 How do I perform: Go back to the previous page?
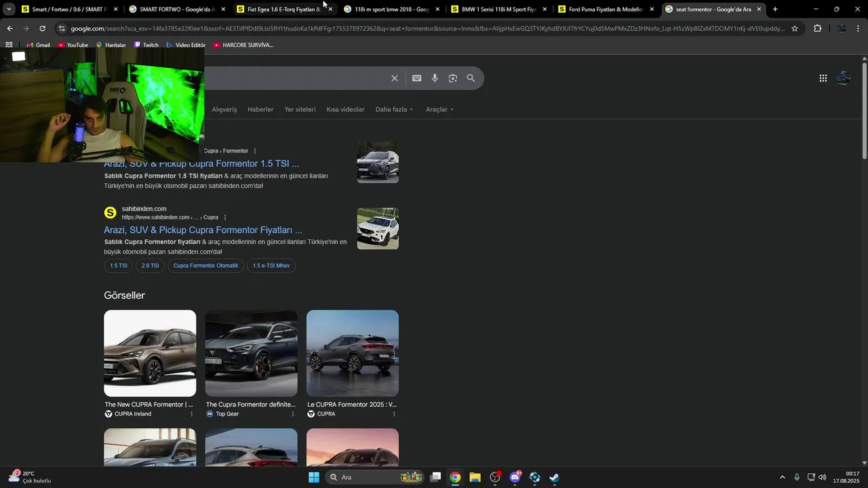pyautogui.click(x=9, y=28)
